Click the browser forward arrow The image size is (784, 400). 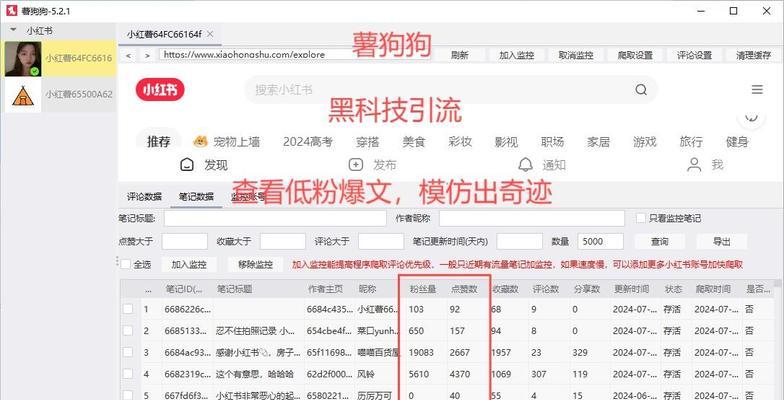147,56
